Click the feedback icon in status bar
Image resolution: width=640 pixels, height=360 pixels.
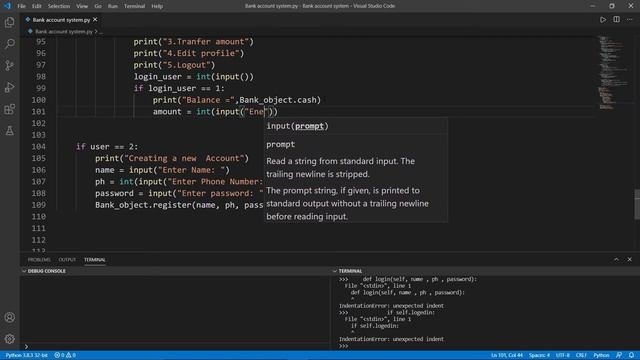click(x=619, y=355)
